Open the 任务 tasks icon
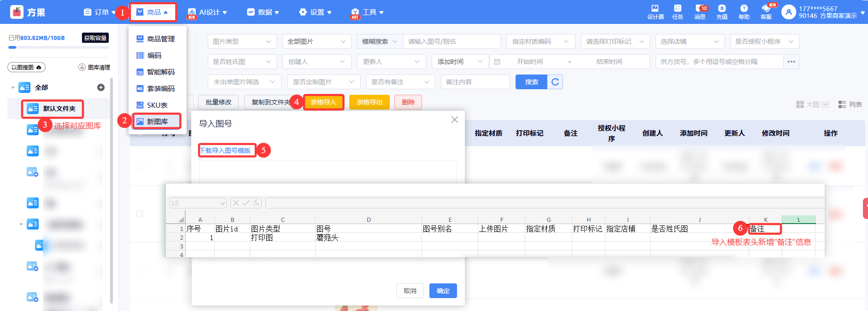Image resolution: width=868 pixels, height=311 pixels. [x=677, y=12]
